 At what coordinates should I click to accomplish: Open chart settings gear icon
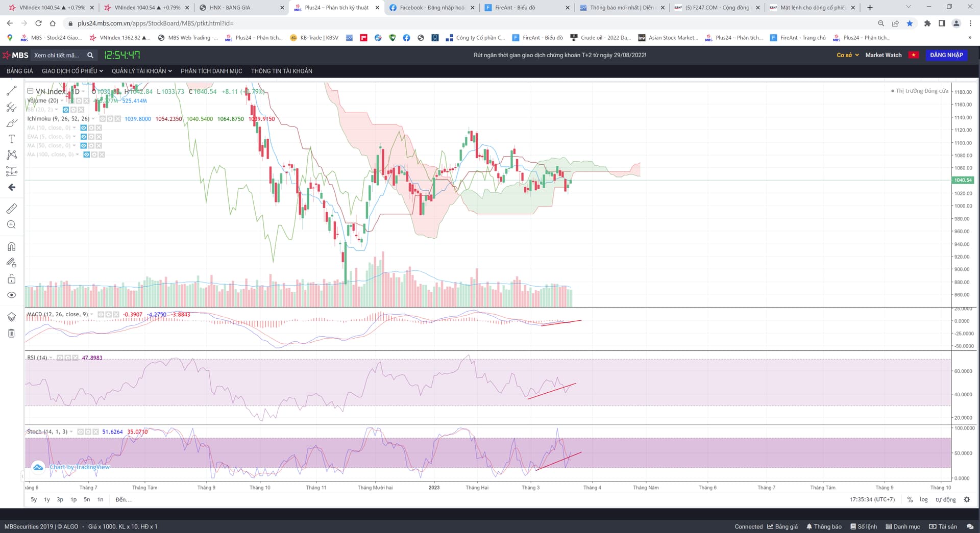967,500
